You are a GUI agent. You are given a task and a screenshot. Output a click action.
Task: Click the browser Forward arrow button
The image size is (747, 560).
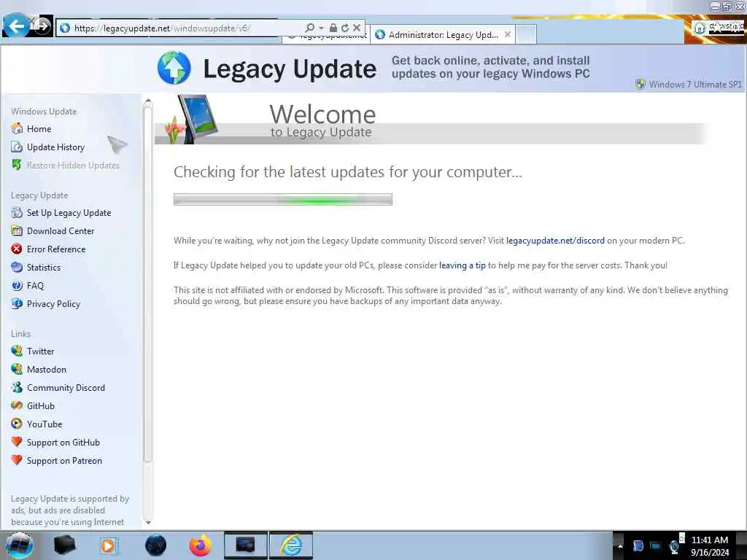coord(42,26)
